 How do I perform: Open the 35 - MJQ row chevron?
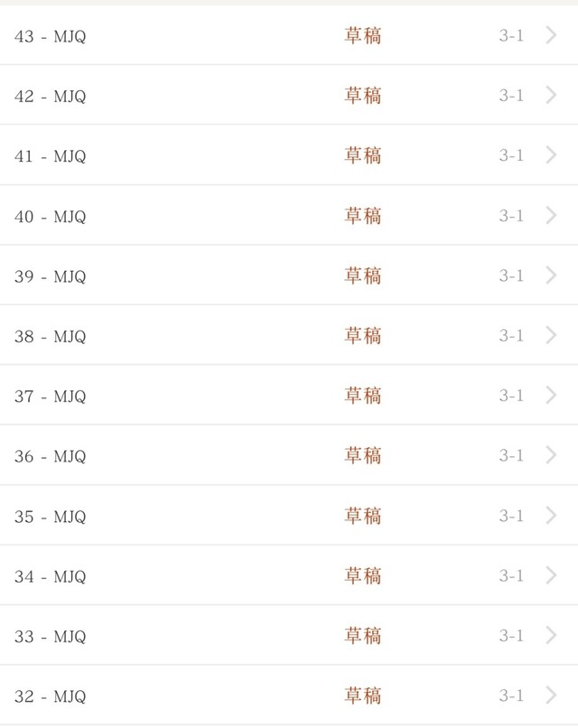click(552, 516)
